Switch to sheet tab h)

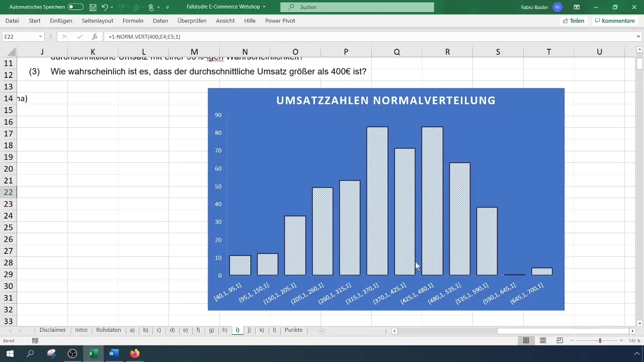(x=224, y=330)
